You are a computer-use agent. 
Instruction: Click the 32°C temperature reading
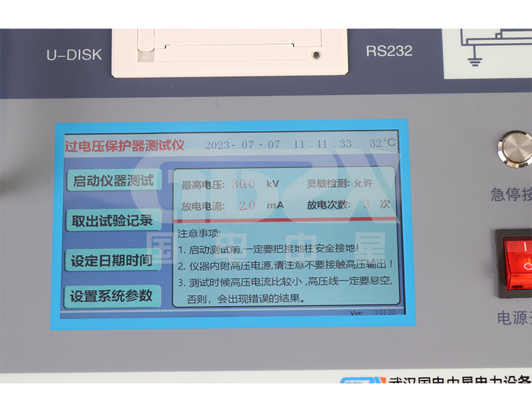(x=382, y=144)
